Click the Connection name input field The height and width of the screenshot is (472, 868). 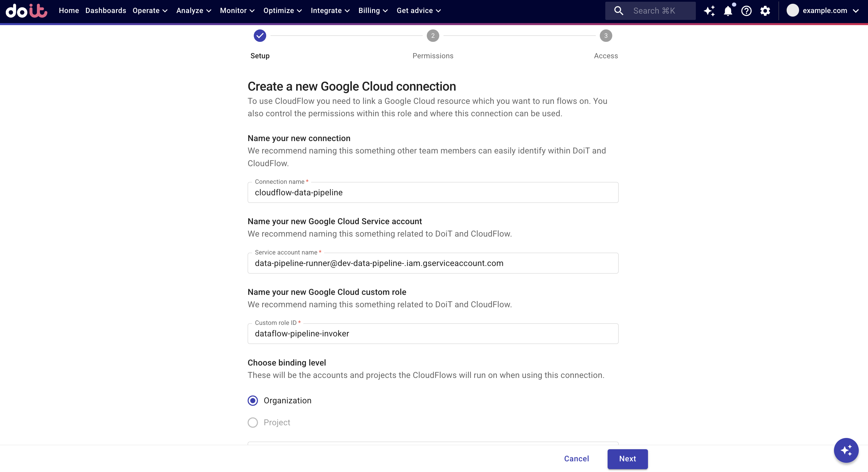pos(433,192)
